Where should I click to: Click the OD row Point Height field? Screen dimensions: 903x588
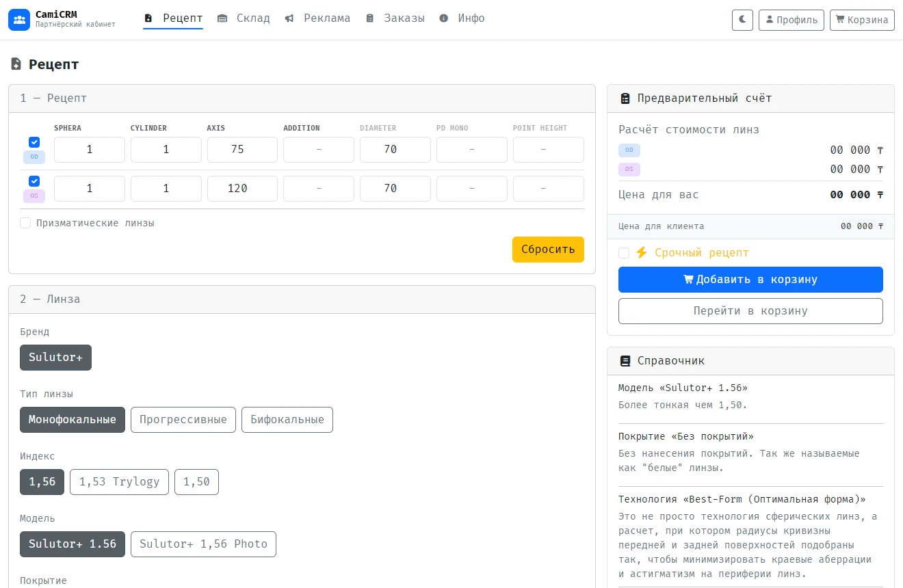tap(549, 150)
